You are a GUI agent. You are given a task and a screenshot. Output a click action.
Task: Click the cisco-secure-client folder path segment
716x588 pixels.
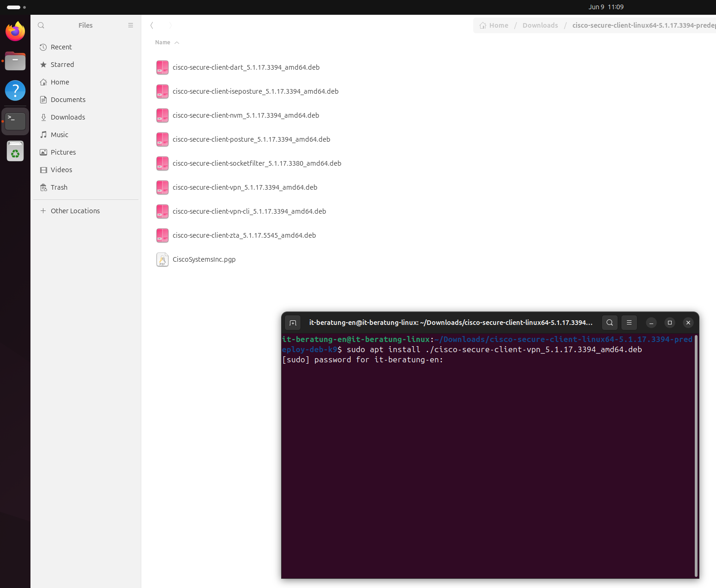[644, 25]
